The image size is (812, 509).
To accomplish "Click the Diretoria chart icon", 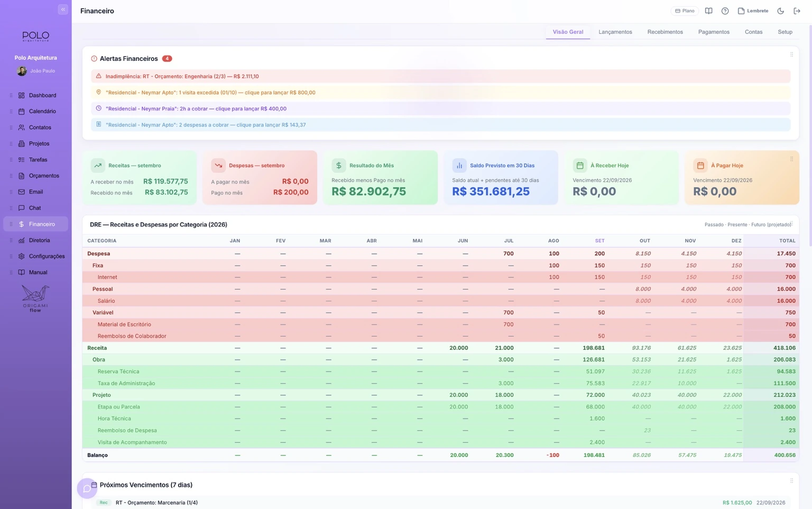I will [22, 240].
